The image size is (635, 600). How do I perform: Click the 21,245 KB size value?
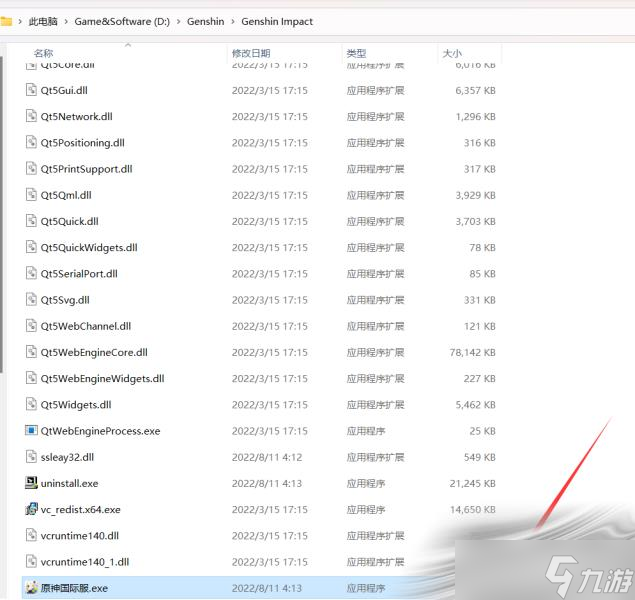(x=472, y=483)
